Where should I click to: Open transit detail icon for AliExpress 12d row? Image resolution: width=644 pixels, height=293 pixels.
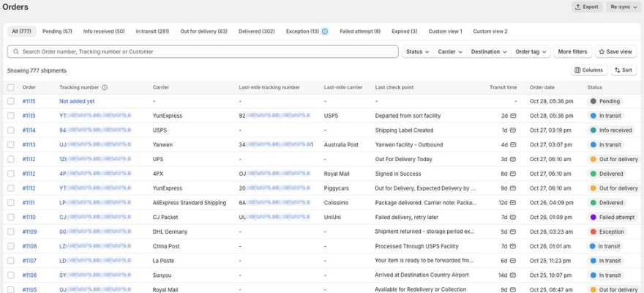[513, 203]
